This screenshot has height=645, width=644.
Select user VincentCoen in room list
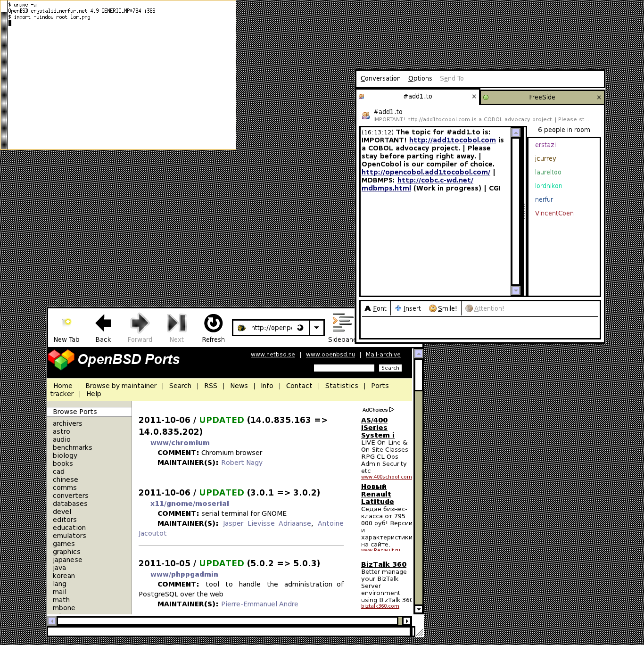pyautogui.click(x=554, y=213)
